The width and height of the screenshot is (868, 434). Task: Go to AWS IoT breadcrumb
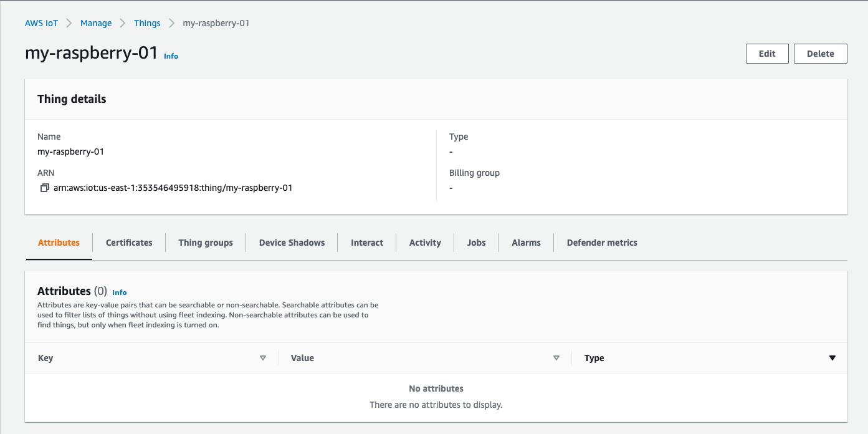[x=41, y=23]
